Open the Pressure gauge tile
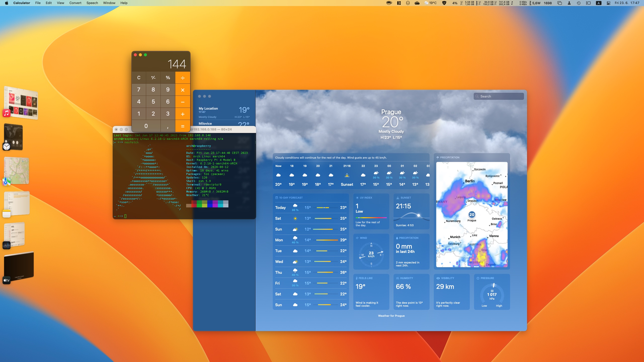The image size is (644, 362). point(492,292)
